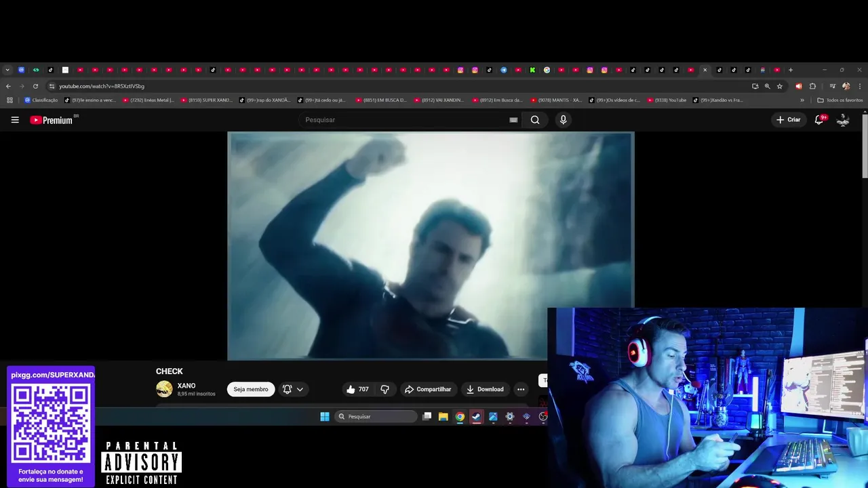The height and width of the screenshot is (488, 868).
Task: Click the address bar URL
Action: point(102,86)
